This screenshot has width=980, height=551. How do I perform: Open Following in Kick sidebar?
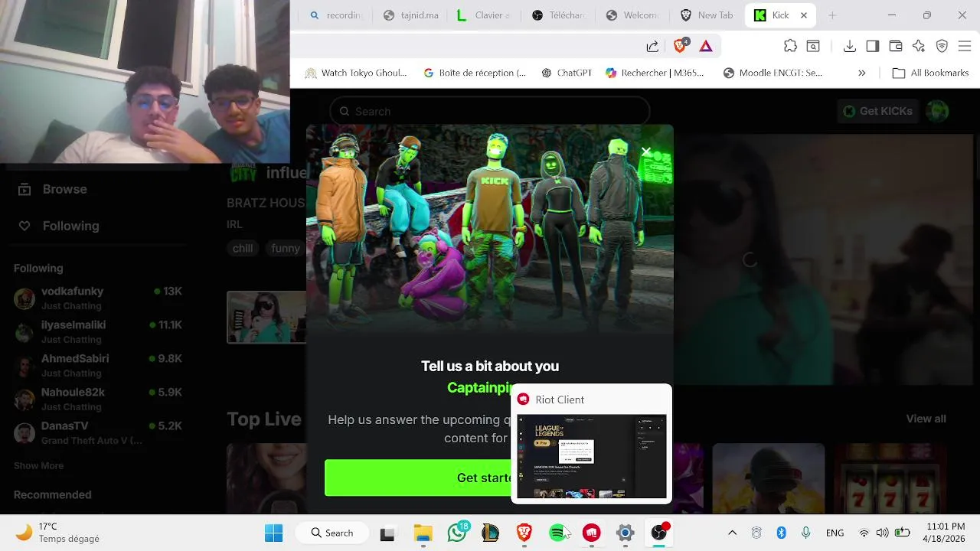click(x=59, y=226)
